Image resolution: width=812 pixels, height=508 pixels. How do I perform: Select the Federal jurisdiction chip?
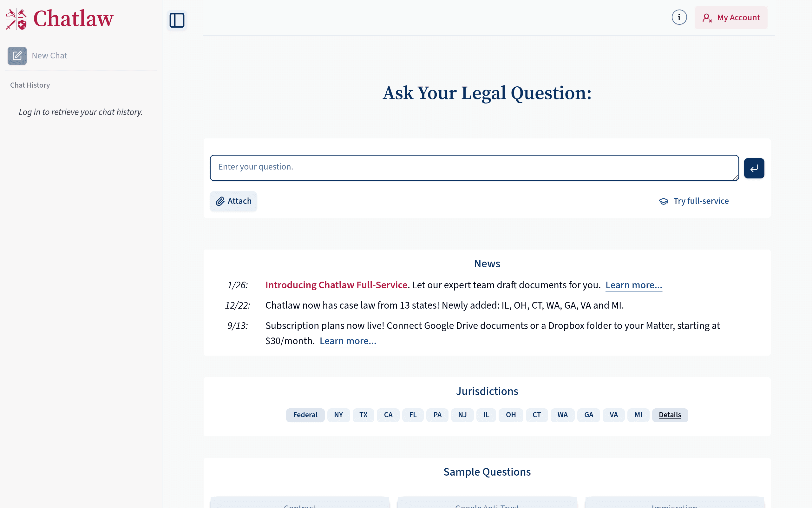tap(305, 415)
